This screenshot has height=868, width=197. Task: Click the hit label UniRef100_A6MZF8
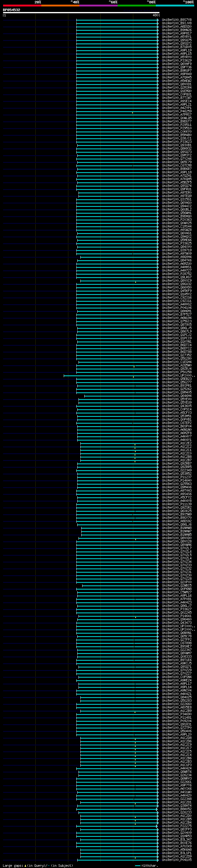(177, 433)
